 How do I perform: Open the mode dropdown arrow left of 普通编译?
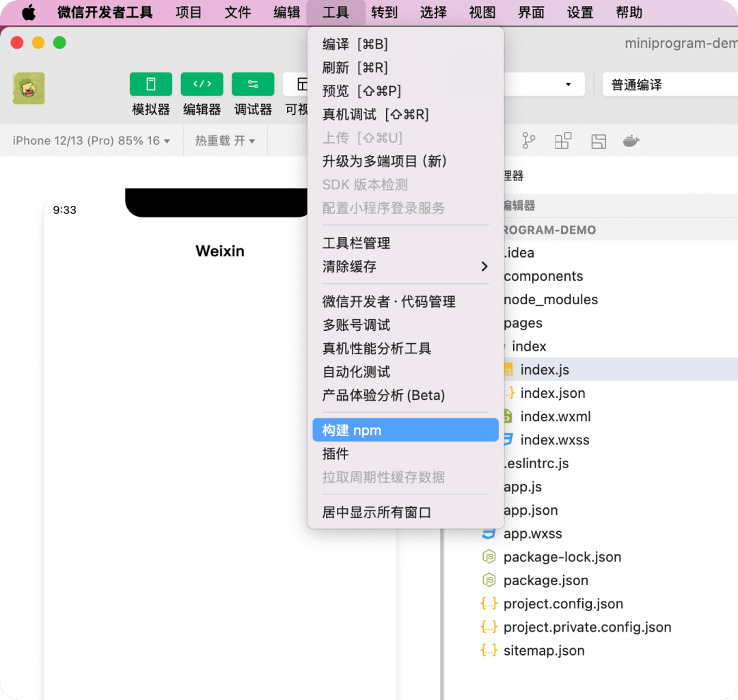pos(568,84)
